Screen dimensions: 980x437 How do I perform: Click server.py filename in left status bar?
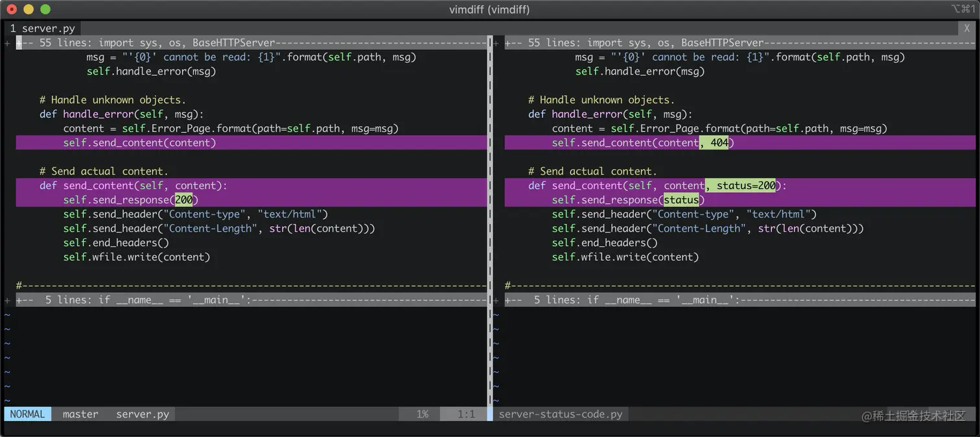(x=142, y=414)
